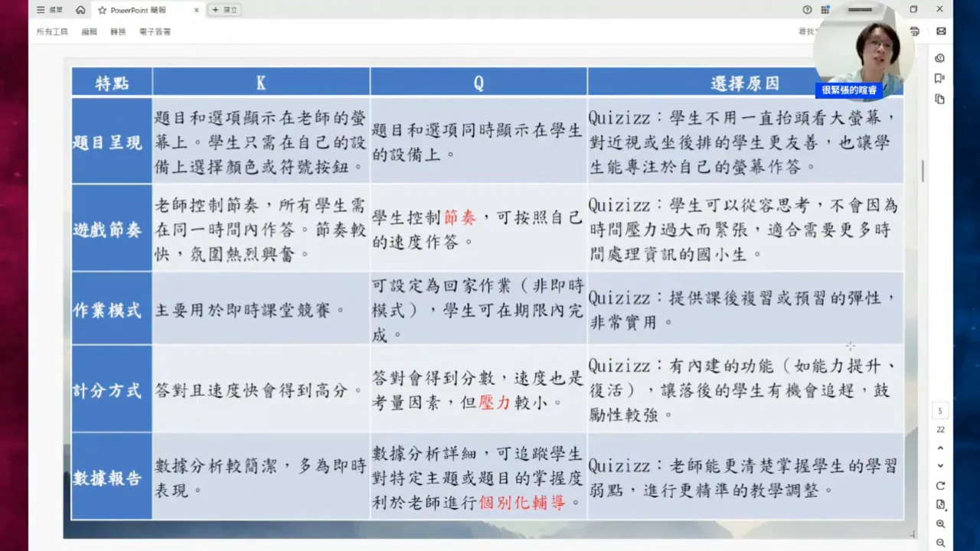
Task: Click the presenter name tag 很緊張的暄睿
Action: coord(851,90)
